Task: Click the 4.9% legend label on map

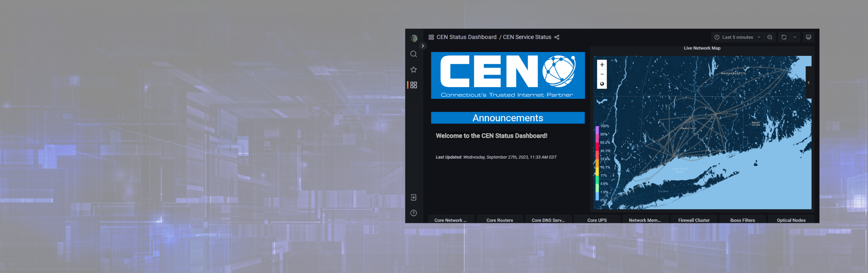Action: (x=604, y=184)
